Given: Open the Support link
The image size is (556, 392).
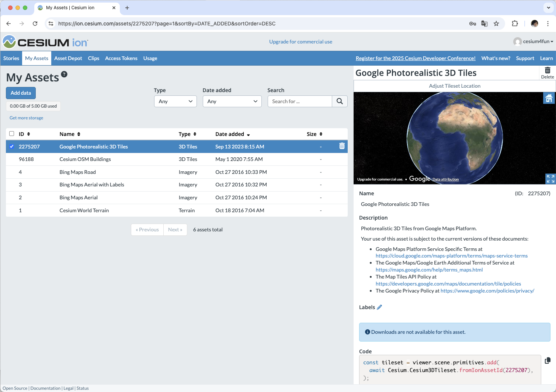Looking at the screenshot, I should (525, 58).
